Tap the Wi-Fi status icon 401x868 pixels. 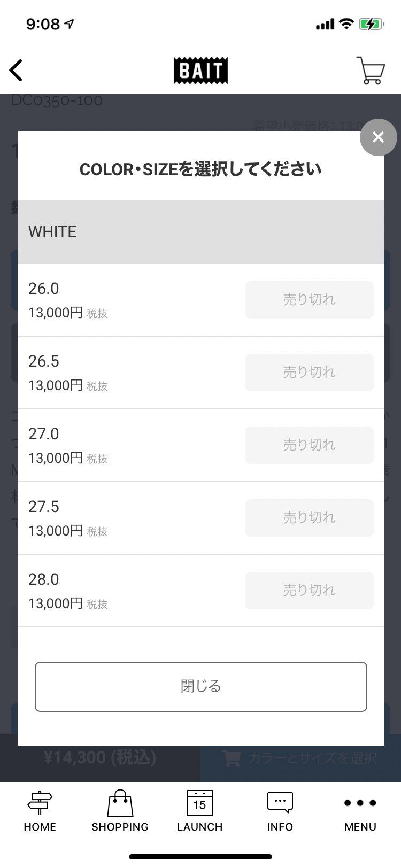click(346, 24)
